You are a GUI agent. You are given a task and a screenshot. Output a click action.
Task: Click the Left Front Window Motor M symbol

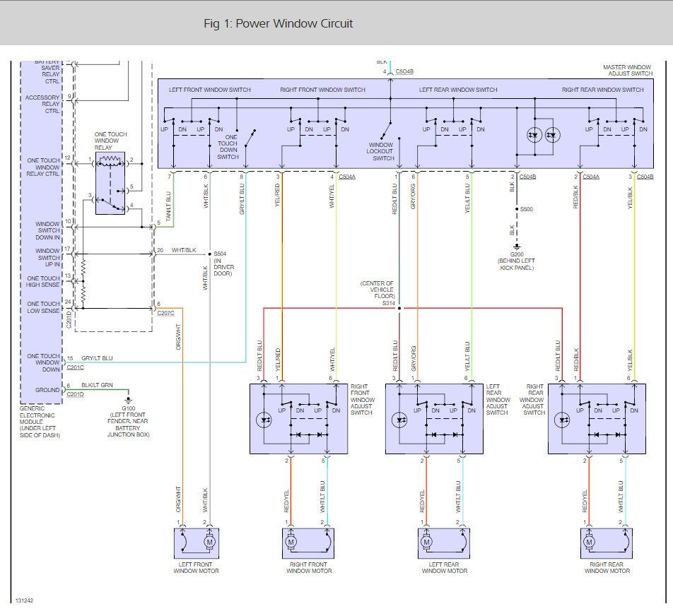tap(209, 543)
